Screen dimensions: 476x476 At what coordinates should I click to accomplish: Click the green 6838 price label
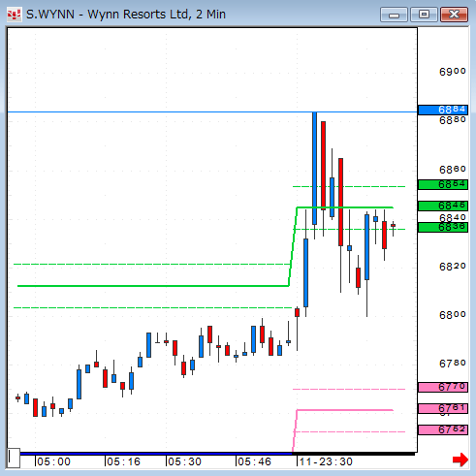(x=442, y=227)
